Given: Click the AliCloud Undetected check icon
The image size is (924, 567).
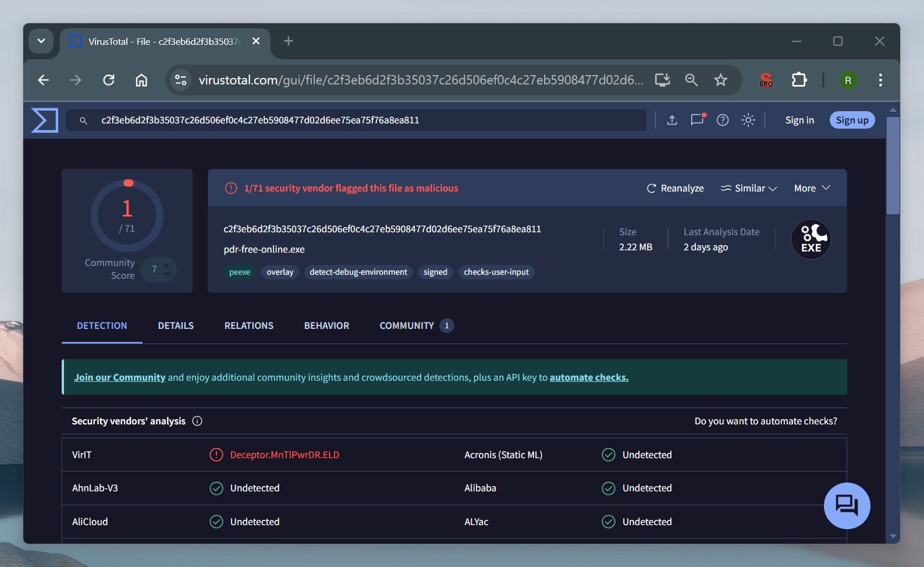Looking at the screenshot, I should 216,522.
